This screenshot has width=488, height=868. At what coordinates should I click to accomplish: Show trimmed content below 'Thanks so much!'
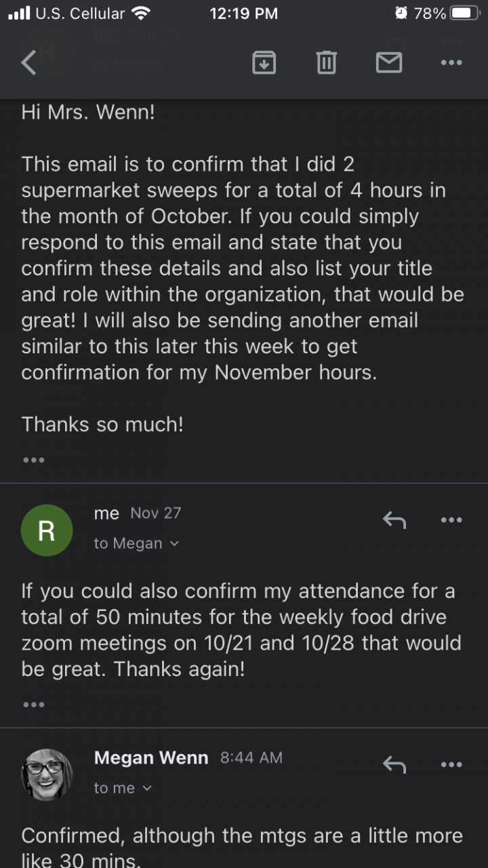pos(33,460)
